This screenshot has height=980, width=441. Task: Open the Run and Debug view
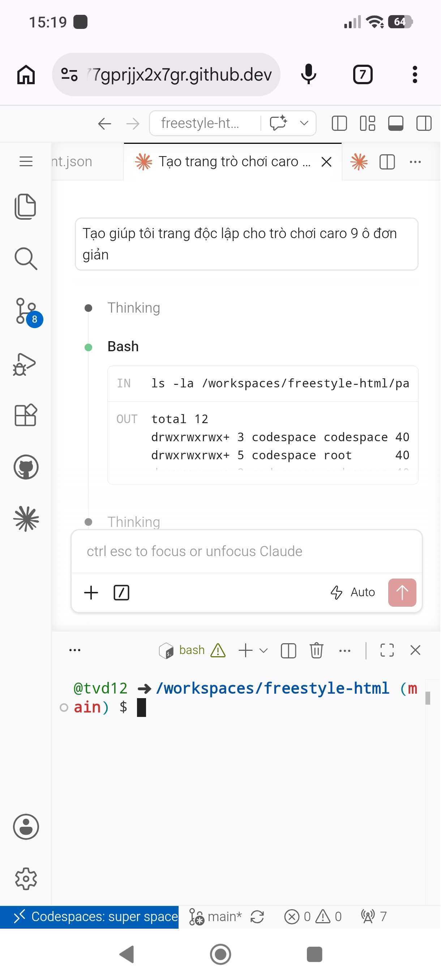point(24,365)
